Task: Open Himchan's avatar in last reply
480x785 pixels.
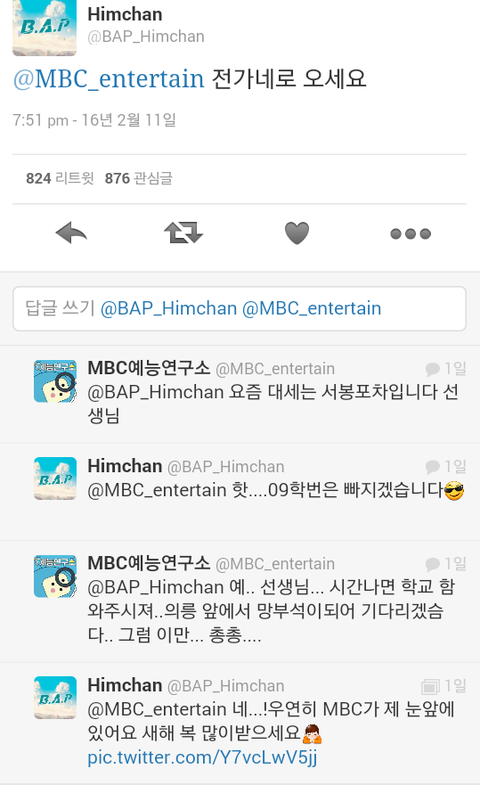Action: pyautogui.click(x=55, y=697)
